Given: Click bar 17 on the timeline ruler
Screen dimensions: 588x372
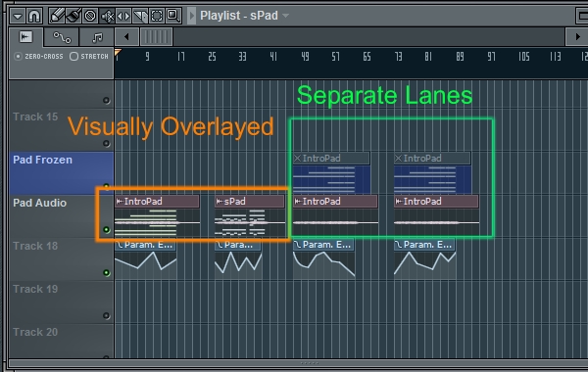Looking at the screenshot, I should pos(181,56).
